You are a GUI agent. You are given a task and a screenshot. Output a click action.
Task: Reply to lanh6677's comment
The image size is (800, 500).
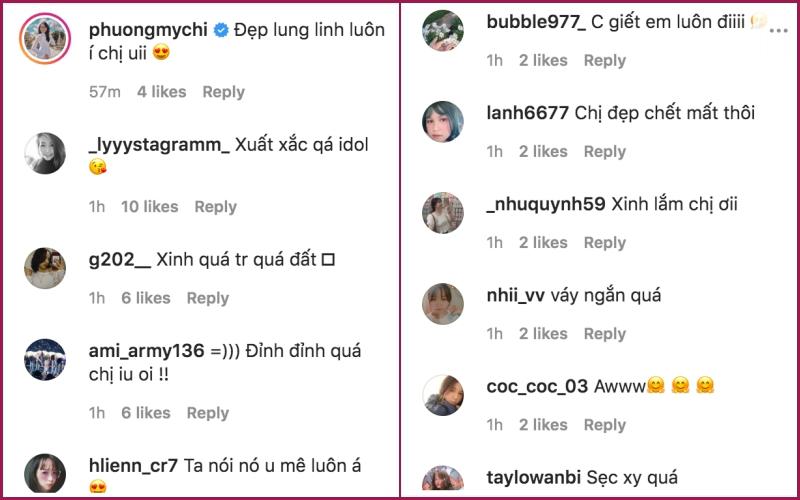pyautogui.click(x=605, y=152)
